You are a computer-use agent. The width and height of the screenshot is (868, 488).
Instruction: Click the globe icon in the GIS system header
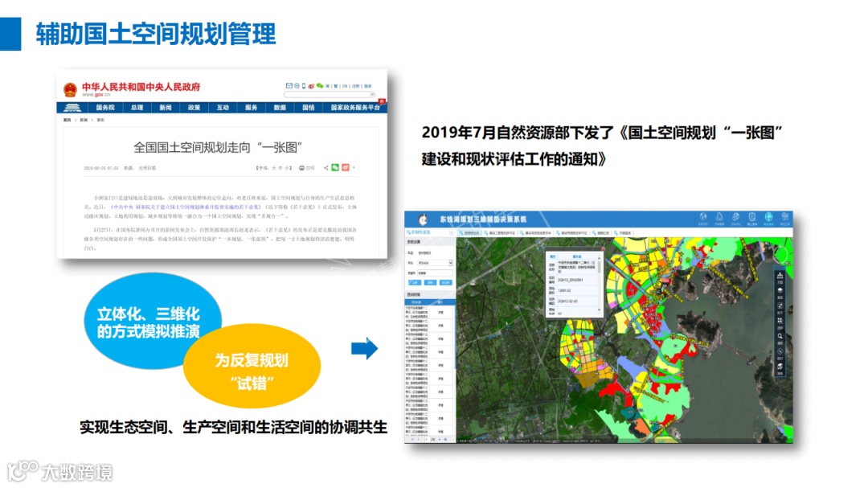(x=703, y=216)
